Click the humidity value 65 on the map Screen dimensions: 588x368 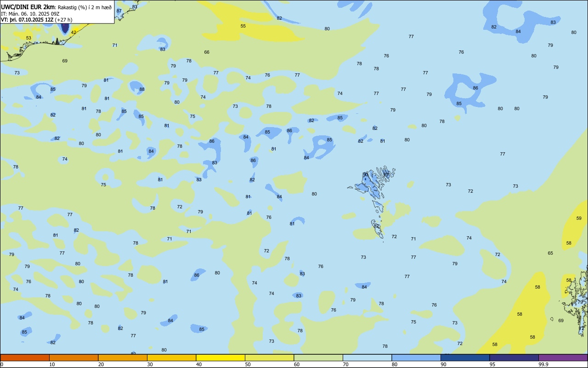pos(550,253)
